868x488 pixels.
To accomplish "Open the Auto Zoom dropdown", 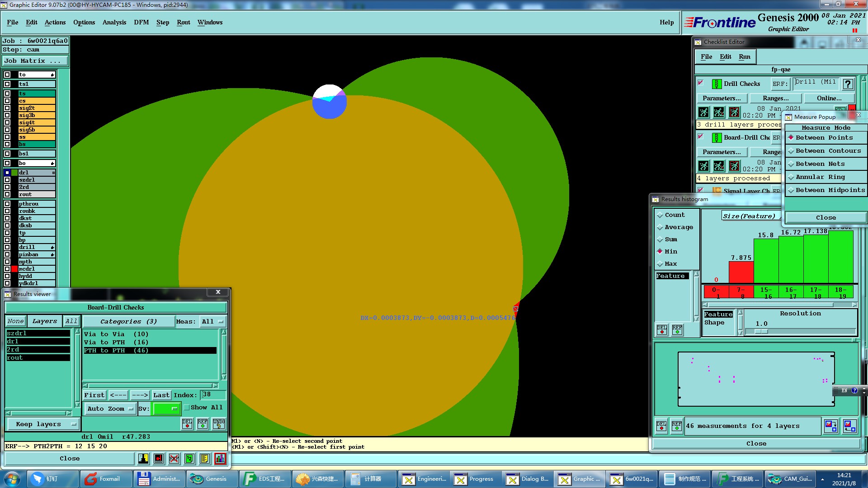I will tap(110, 408).
